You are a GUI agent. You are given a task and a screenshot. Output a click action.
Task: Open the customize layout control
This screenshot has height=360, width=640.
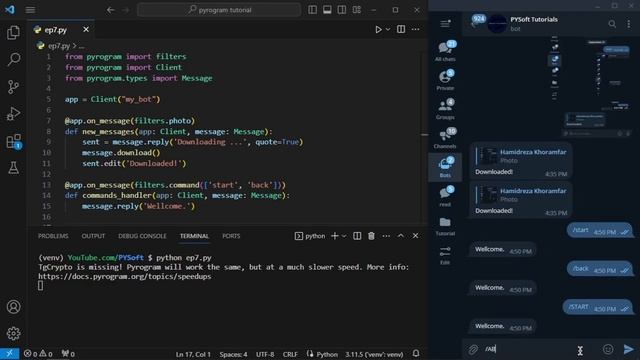tap(357, 10)
